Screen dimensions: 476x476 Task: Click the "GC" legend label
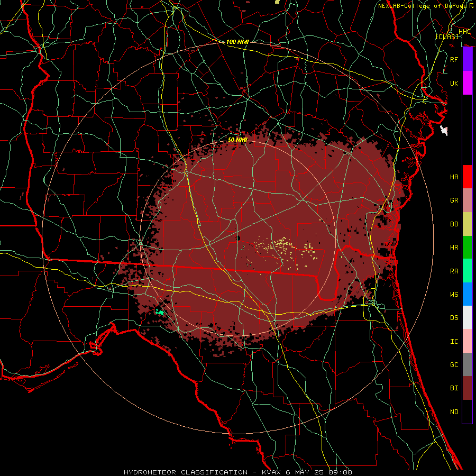coord(454,364)
